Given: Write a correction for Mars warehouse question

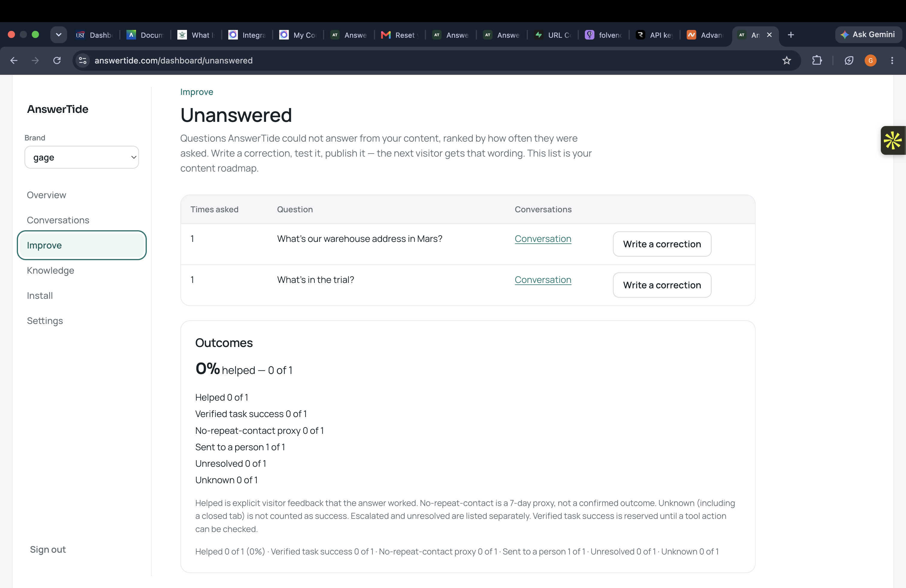Looking at the screenshot, I should (662, 244).
